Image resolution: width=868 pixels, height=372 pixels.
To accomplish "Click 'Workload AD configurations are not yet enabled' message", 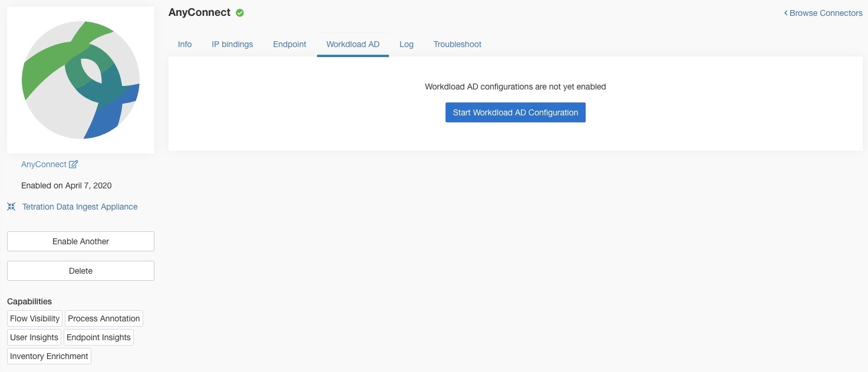I will point(516,87).
